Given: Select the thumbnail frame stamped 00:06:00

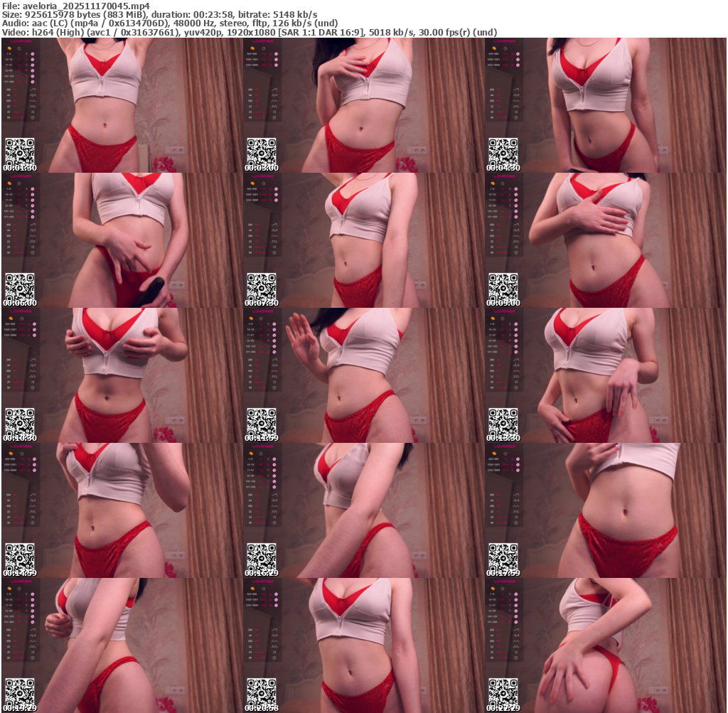Looking at the screenshot, I should point(122,240).
